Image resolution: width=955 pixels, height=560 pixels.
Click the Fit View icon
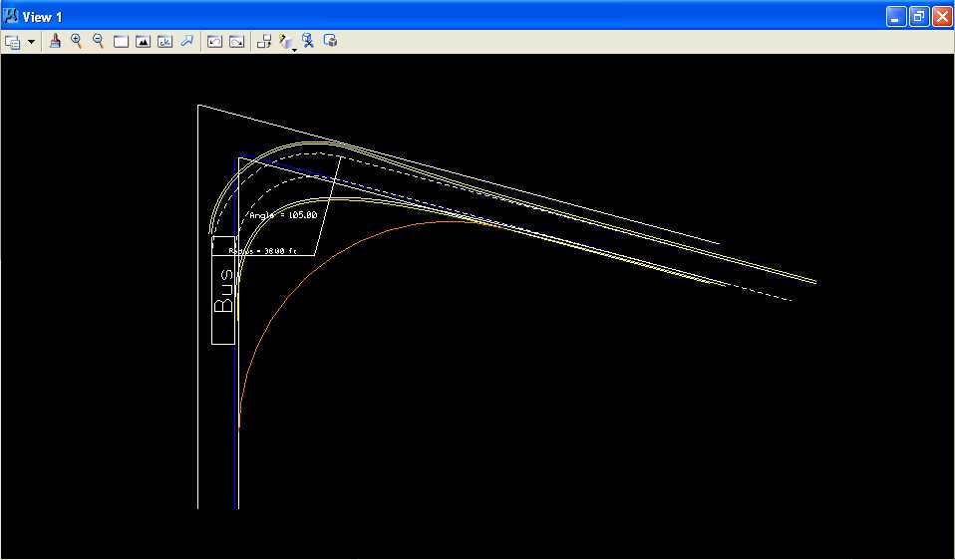pos(143,42)
